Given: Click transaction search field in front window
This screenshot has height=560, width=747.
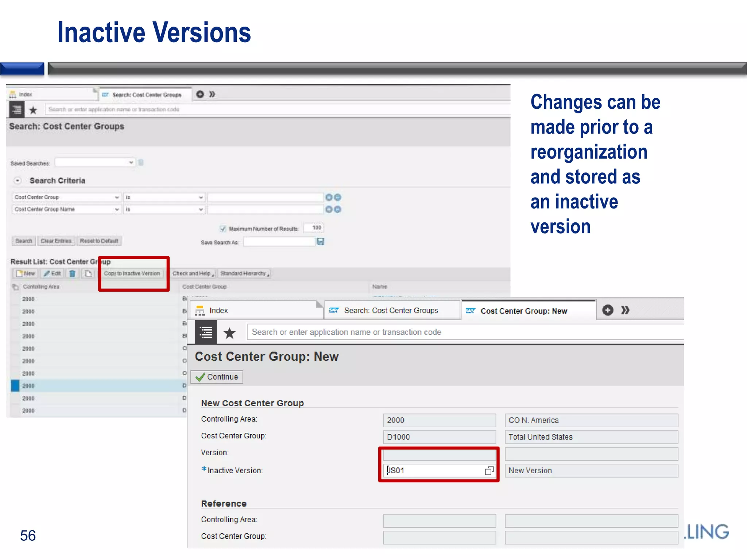Looking at the screenshot, I should pyautogui.click(x=465, y=332).
